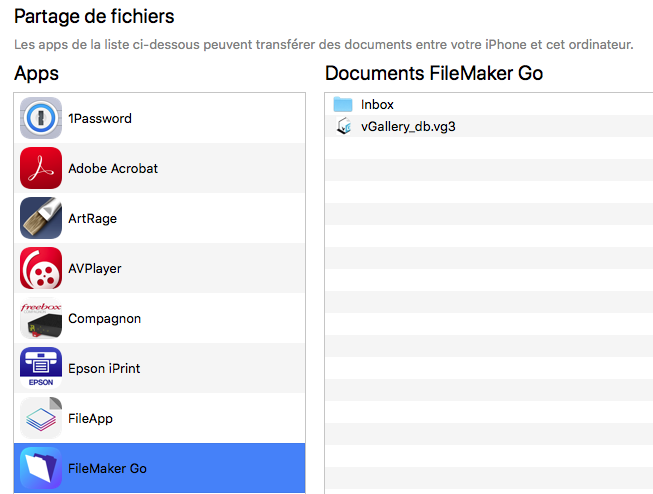Click the 1Password app icon
653x494 pixels.
[x=41, y=118]
